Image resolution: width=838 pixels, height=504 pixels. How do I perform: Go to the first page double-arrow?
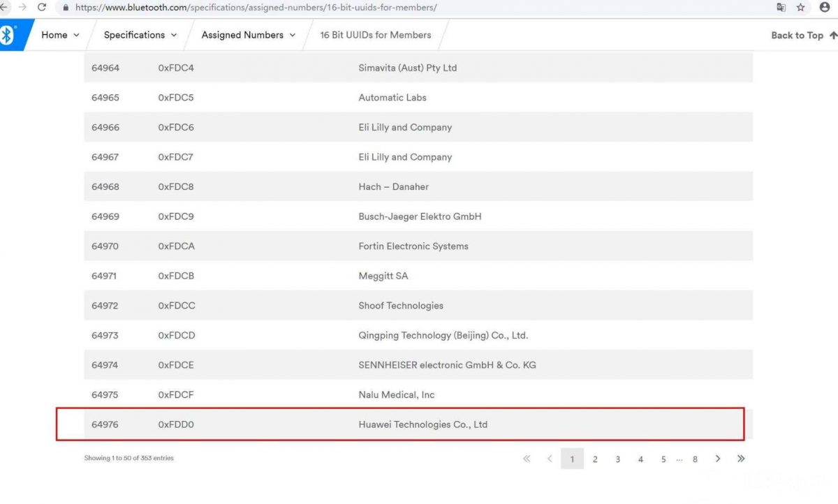pyautogui.click(x=527, y=459)
